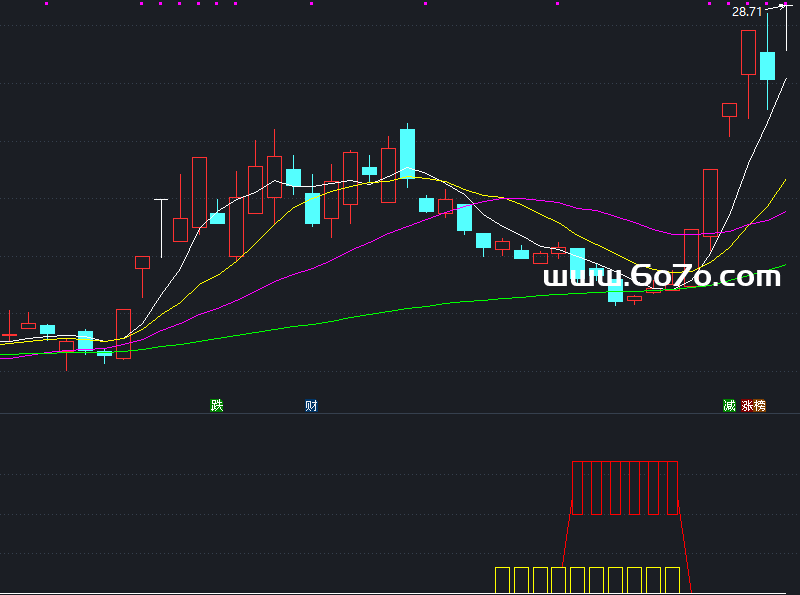Screen dimensions: 800x595
Task: Click the large red candle starting the first rally
Action: [x=123, y=333]
